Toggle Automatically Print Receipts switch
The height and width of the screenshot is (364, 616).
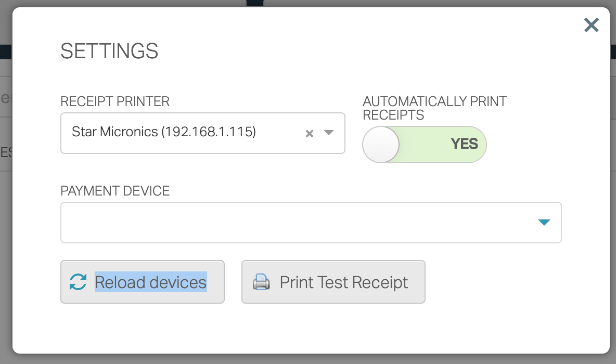click(425, 145)
